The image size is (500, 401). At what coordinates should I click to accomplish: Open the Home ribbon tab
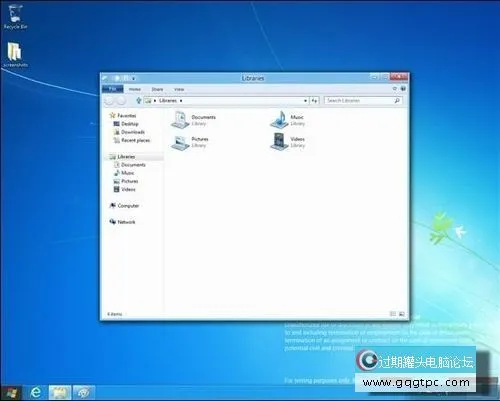coord(135,89)
